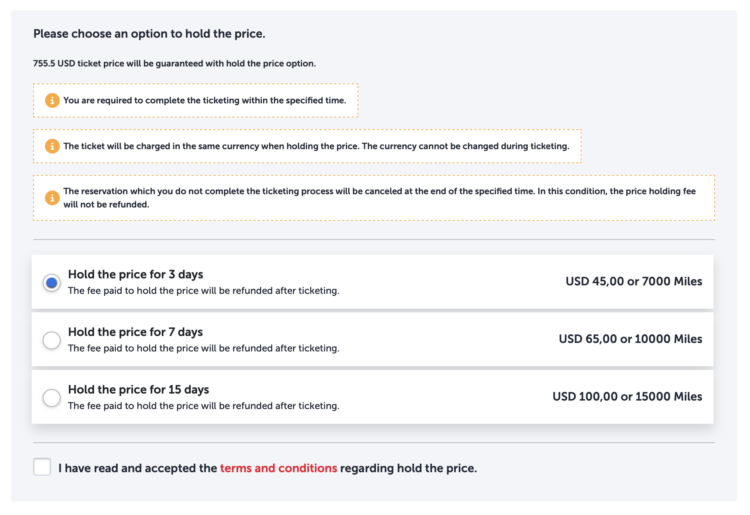Click 'You are required to complete' notice text

205,100
